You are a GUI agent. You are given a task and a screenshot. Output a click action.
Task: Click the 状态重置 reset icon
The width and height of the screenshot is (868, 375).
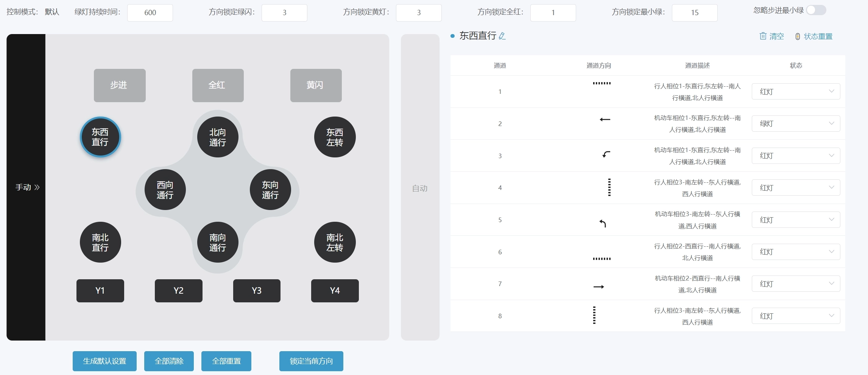coord(798,36)
